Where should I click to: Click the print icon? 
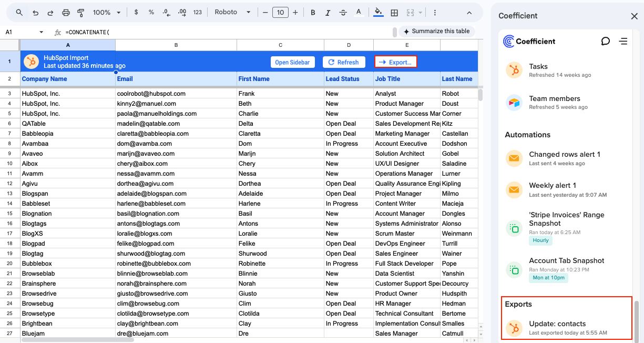point(66,13)
